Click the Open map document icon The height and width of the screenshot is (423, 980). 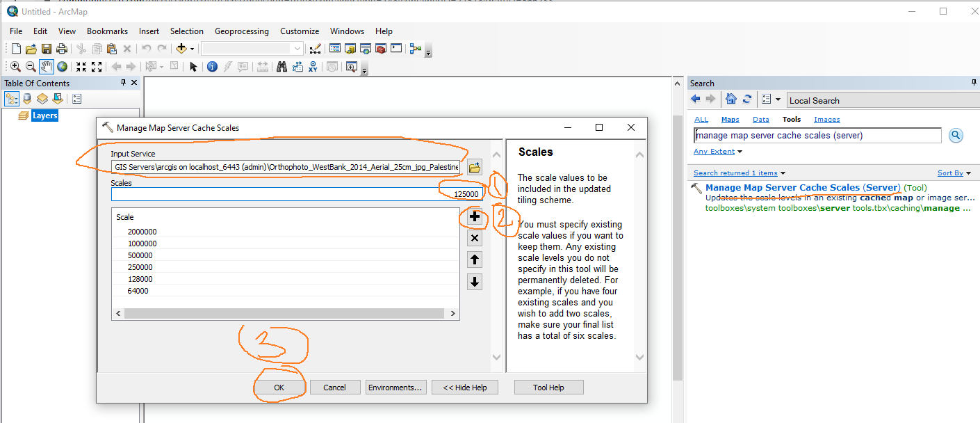(31, 49)
